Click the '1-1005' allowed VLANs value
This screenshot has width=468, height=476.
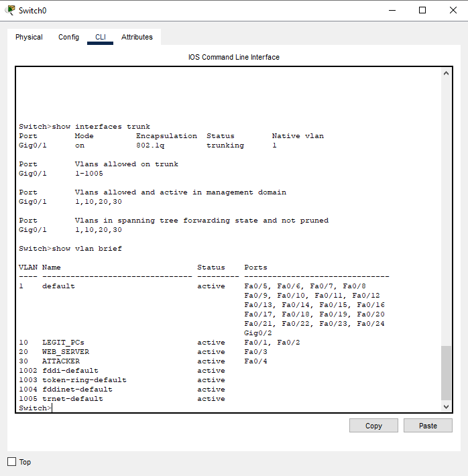point(89,174)
